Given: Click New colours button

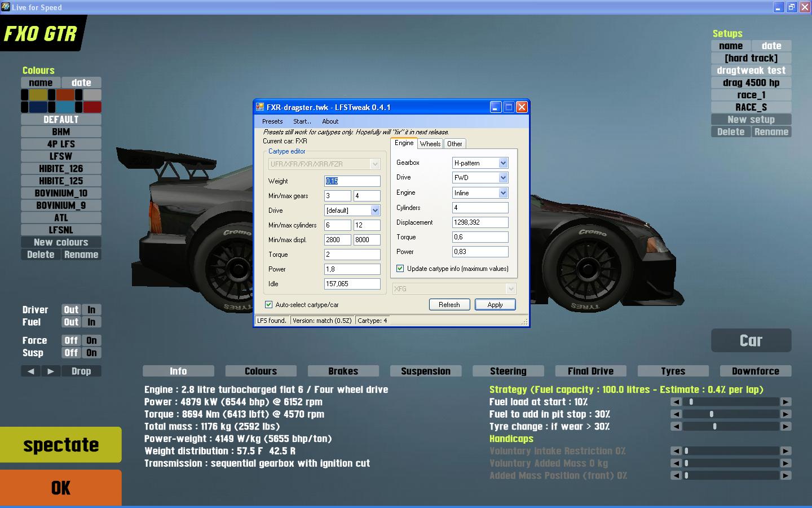Looking at the screenshot, I should click(x=61, y=242).
